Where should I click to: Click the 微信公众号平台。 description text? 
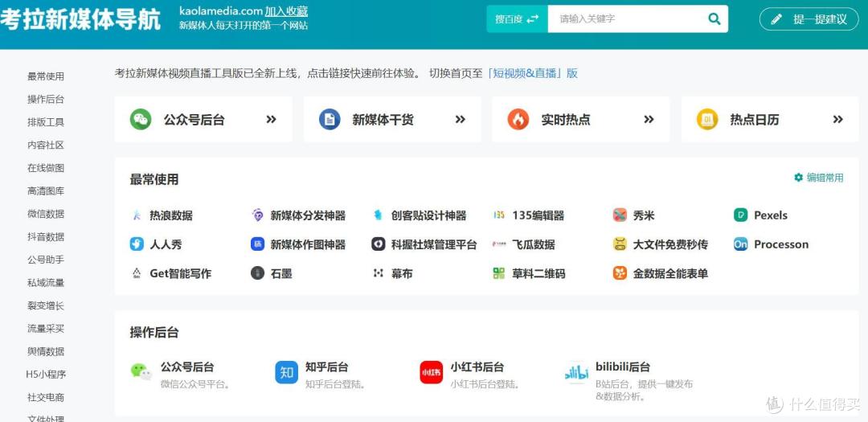[195, 383]
